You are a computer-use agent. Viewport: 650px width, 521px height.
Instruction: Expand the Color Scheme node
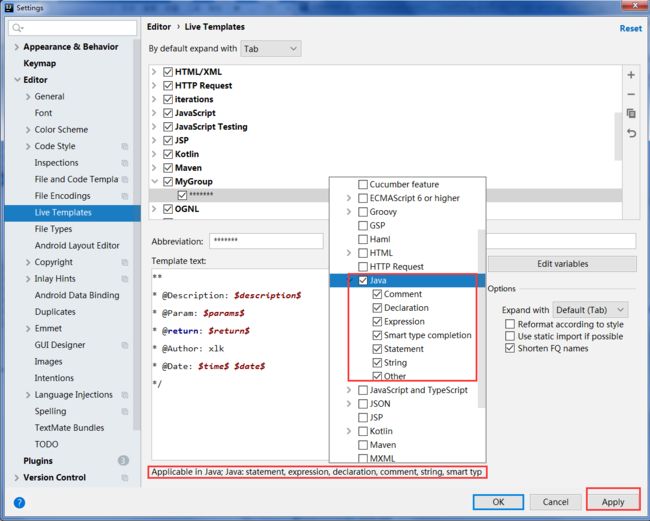tap(28, 130)
